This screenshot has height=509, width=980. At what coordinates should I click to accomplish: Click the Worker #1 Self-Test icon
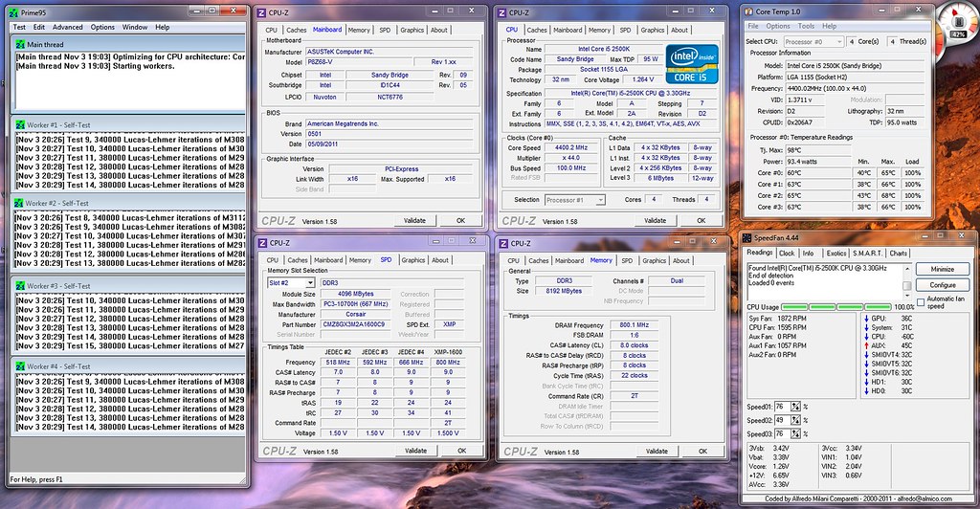[x=20, y=125]
